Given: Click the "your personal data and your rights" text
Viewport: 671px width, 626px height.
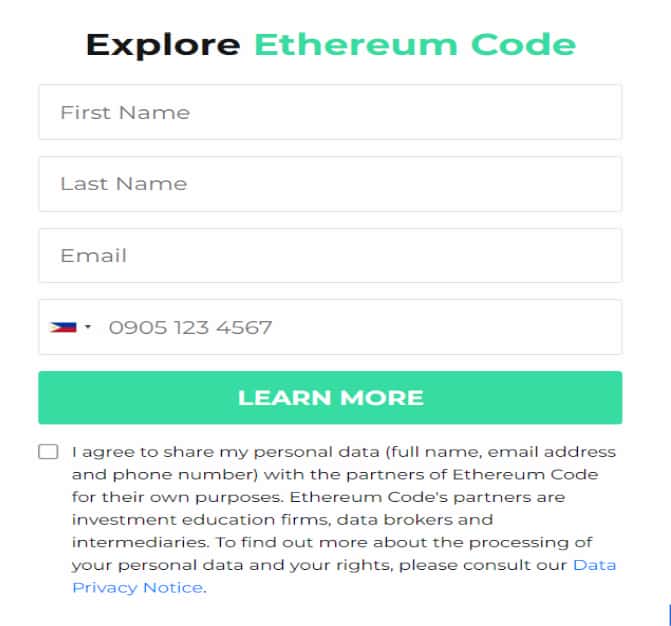Looking at the screenshot, I should 232,565.
